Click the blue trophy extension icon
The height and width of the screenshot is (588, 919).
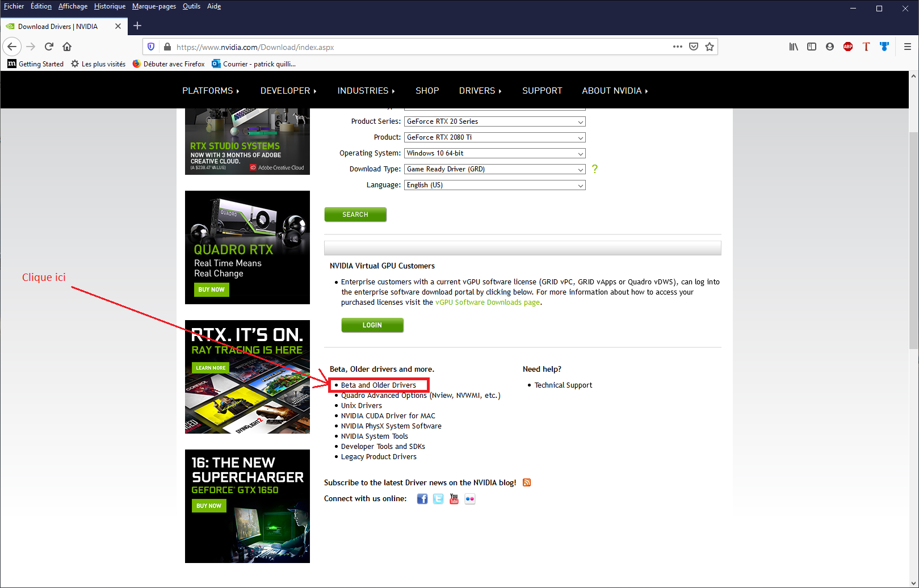tap(884, 47)
